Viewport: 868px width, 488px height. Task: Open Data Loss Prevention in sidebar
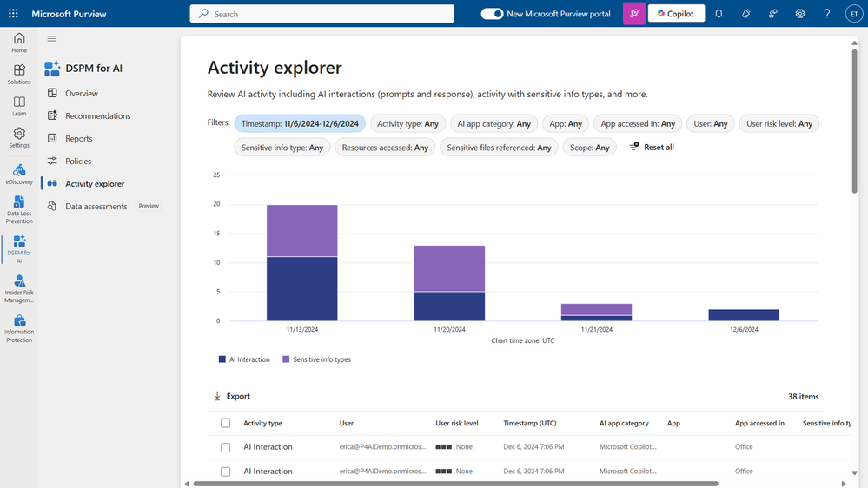(x=19, y=209)
